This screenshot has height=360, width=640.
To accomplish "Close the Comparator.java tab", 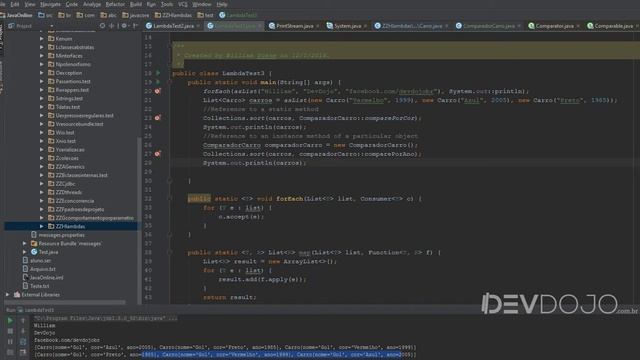I will click(578, 26).
